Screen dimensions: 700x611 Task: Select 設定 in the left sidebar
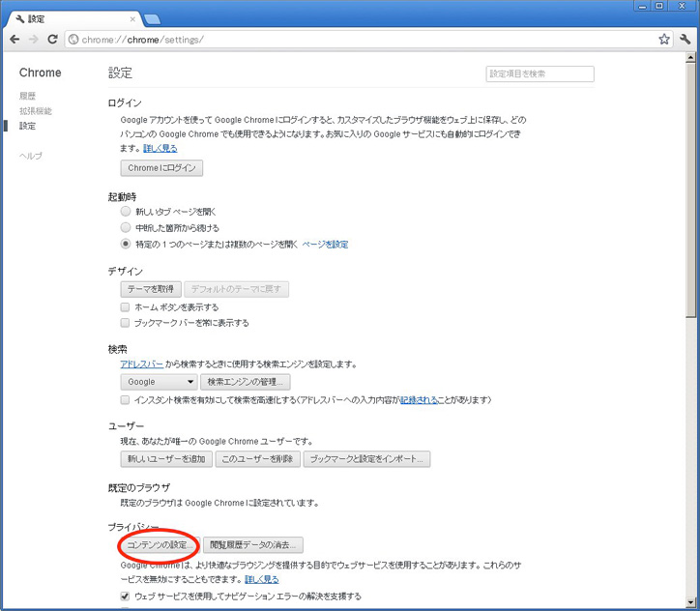pos(27,127)
